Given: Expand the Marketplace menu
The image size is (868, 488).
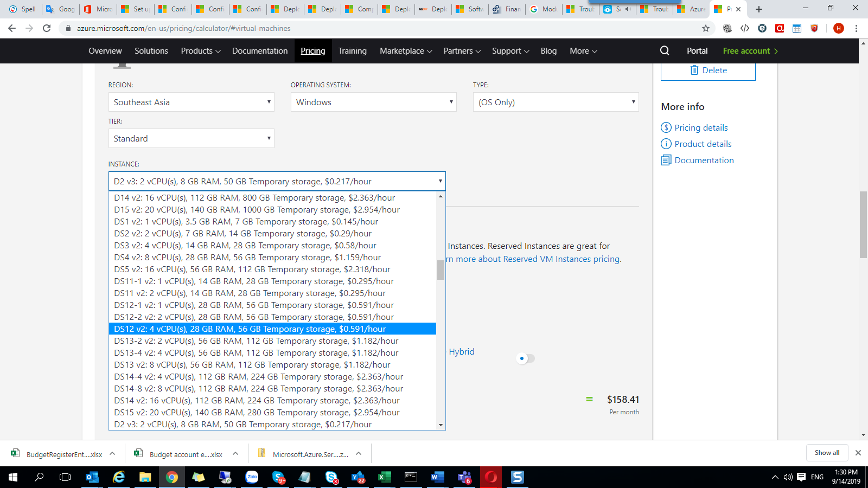Looking at the screenshot, I should [406, 50].
